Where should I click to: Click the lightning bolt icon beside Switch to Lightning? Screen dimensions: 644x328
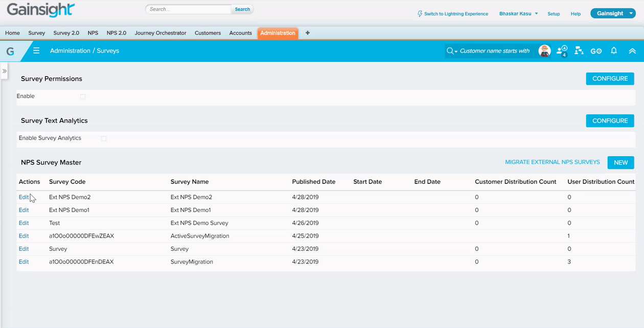tap(420, 14)
